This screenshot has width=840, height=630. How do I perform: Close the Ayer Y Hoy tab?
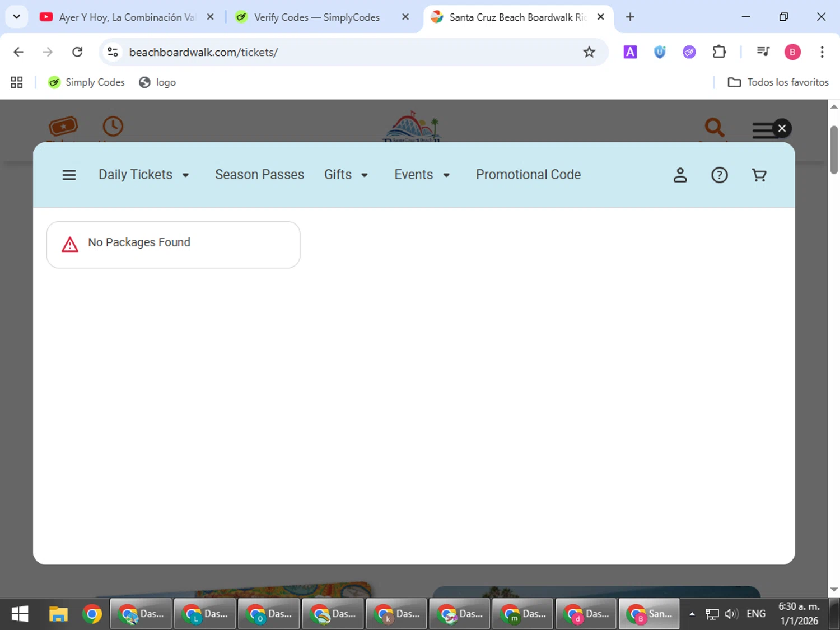(x=210, y=17)
